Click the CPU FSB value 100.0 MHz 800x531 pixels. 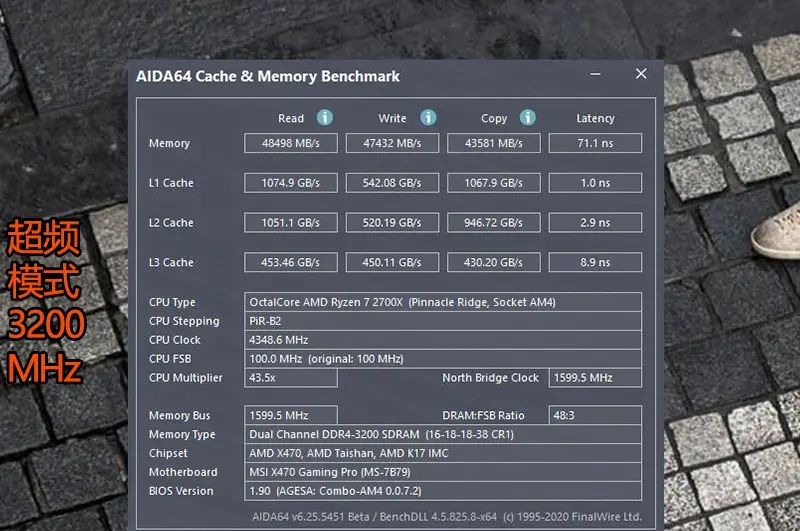click(443, 359)
